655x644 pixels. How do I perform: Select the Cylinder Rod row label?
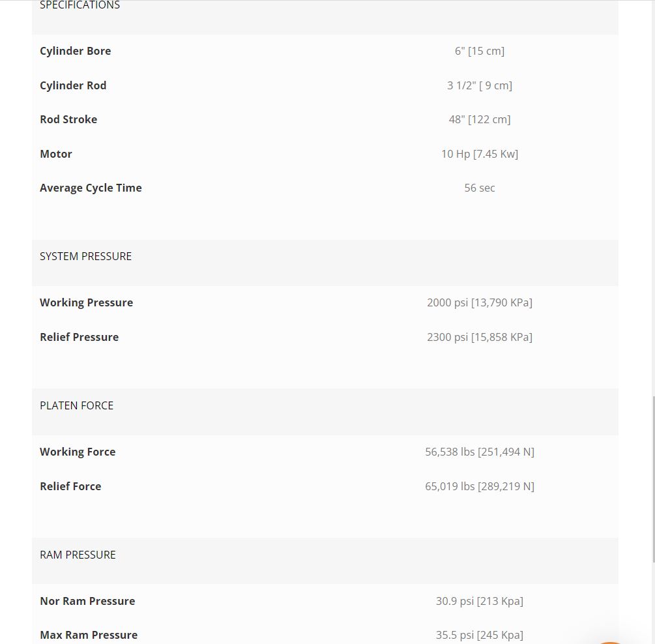(73, 85)
